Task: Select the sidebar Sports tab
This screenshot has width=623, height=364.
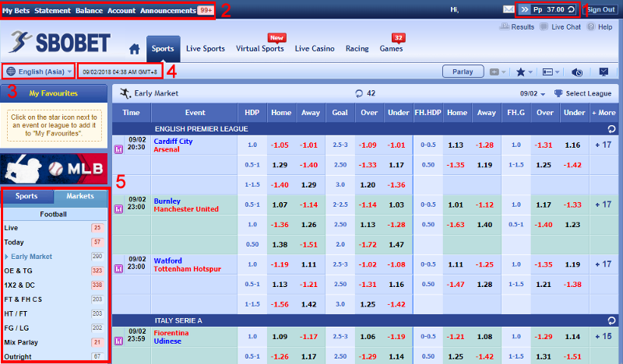Action: (27, 197)
